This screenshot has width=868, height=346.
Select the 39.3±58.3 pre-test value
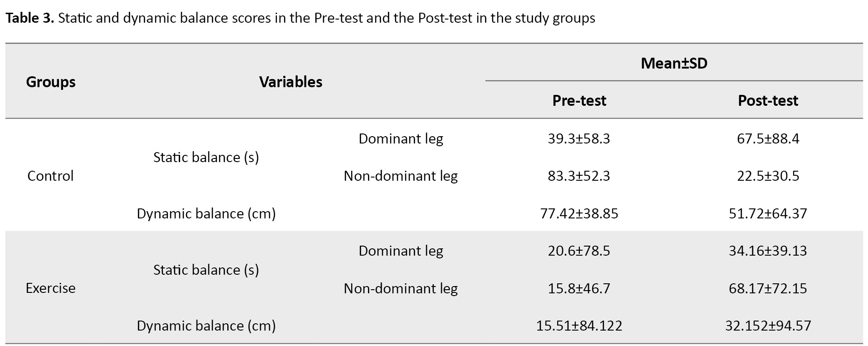coord(579,138)
